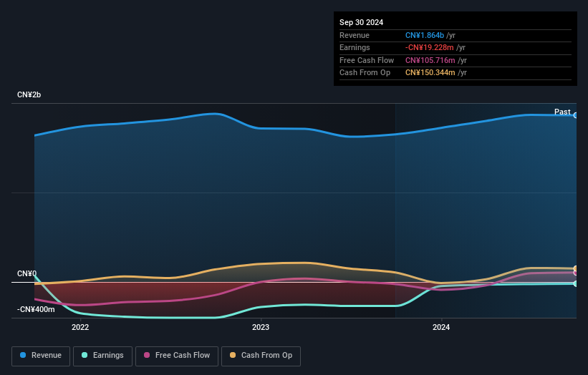Click the 2022 x-axis label

point(80,327)
